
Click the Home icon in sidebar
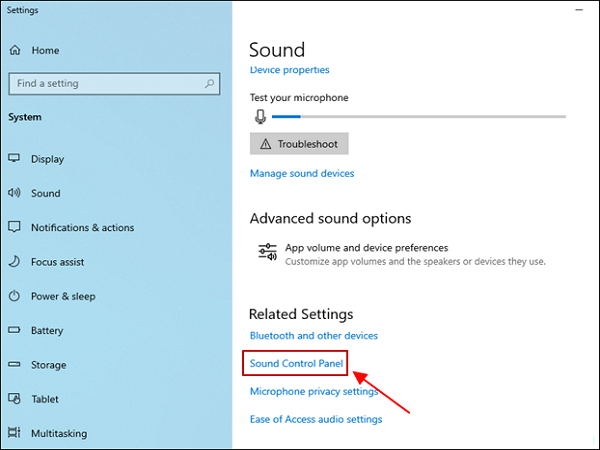(14, 50)
